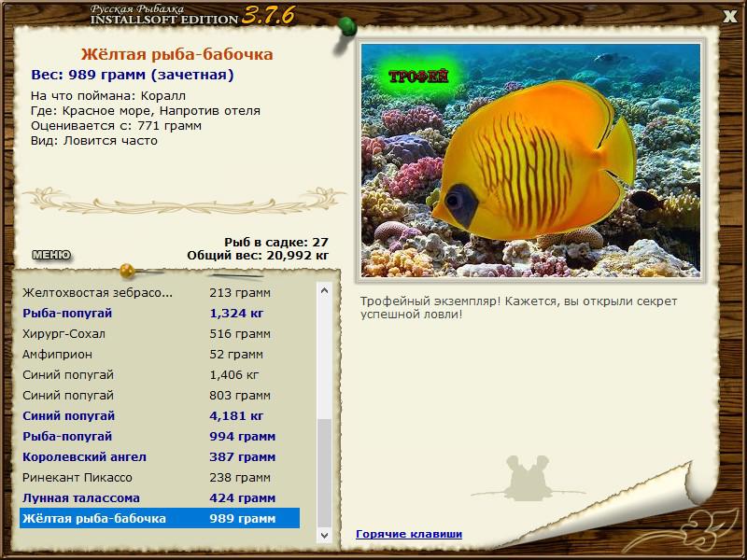The width and height of the screenshot is (747, 560).
Task: Click the scroll up arrow in fish list
Action: tap(324, 289)
